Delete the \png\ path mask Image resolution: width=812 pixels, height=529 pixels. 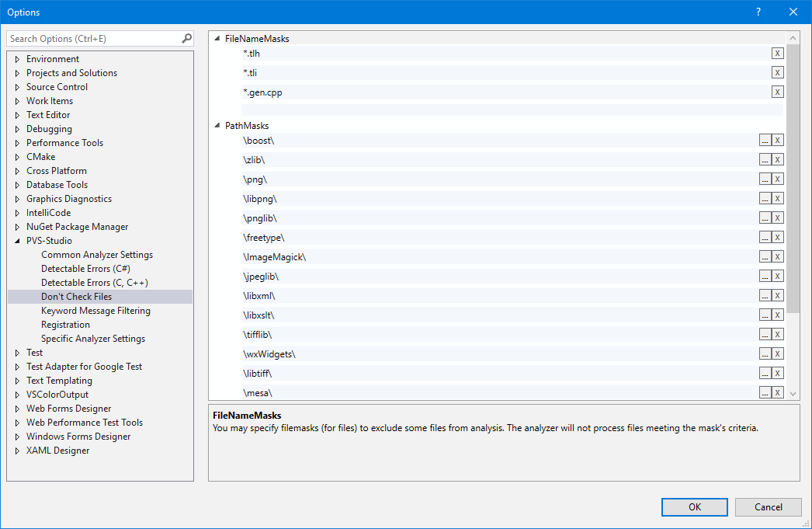[777, 179]
